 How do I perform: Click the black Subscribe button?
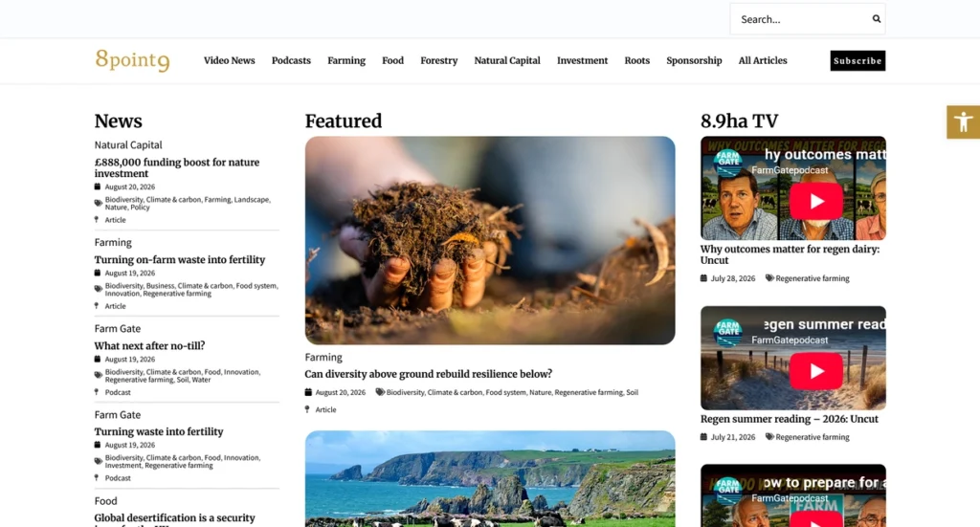pyautogui.click(x=857, y=60)
